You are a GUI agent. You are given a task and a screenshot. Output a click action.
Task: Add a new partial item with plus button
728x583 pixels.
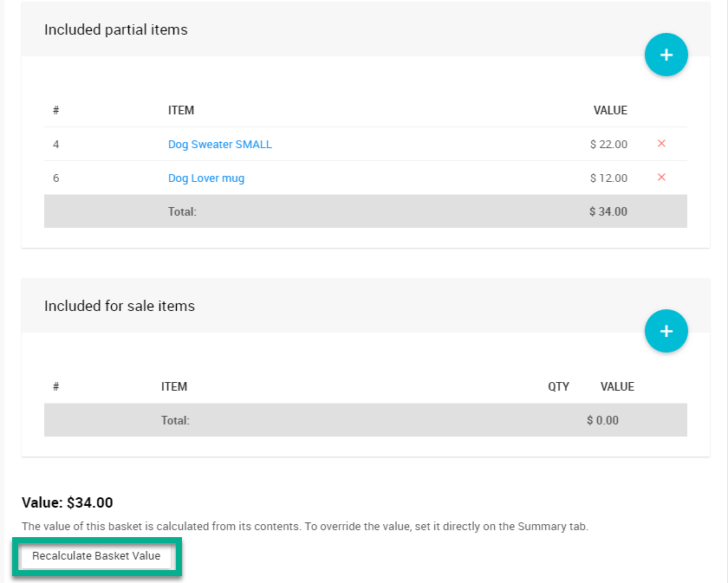666,55
